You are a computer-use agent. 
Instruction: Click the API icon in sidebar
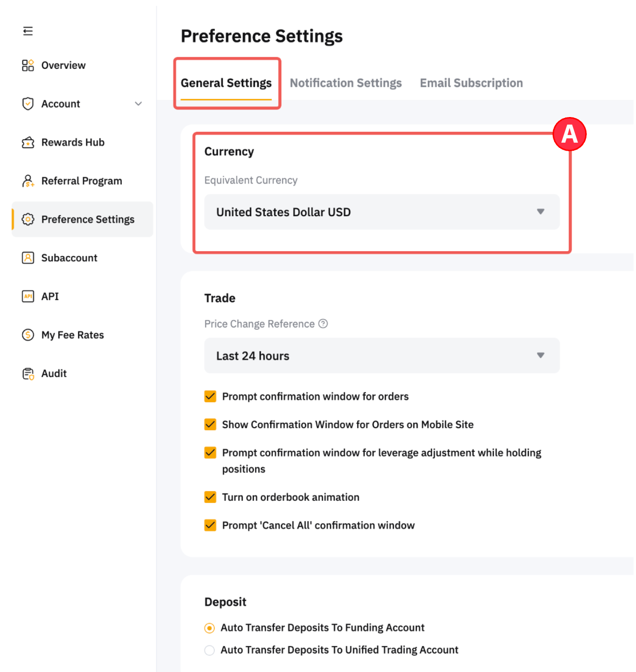[28, 297]
